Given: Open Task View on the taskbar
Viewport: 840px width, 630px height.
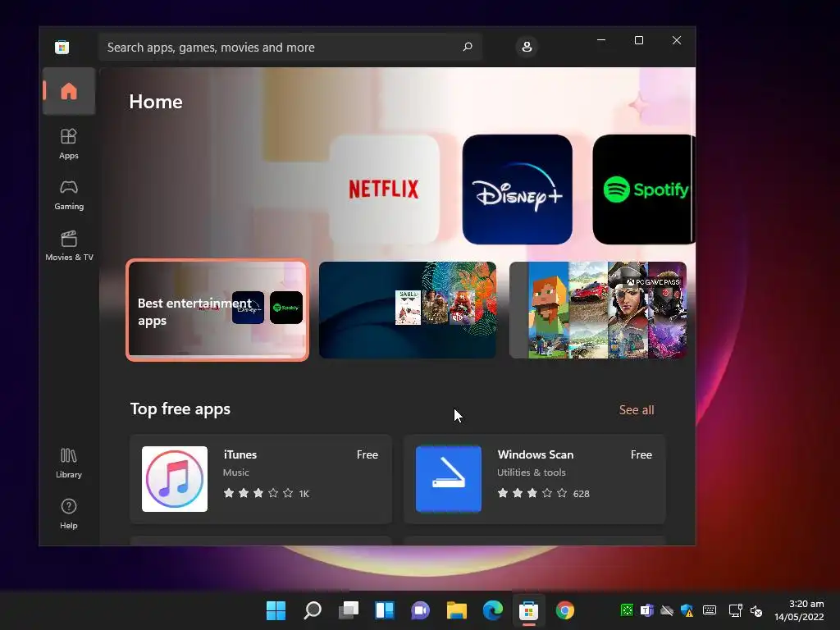Looking at the screenshot, I should 348,610.
